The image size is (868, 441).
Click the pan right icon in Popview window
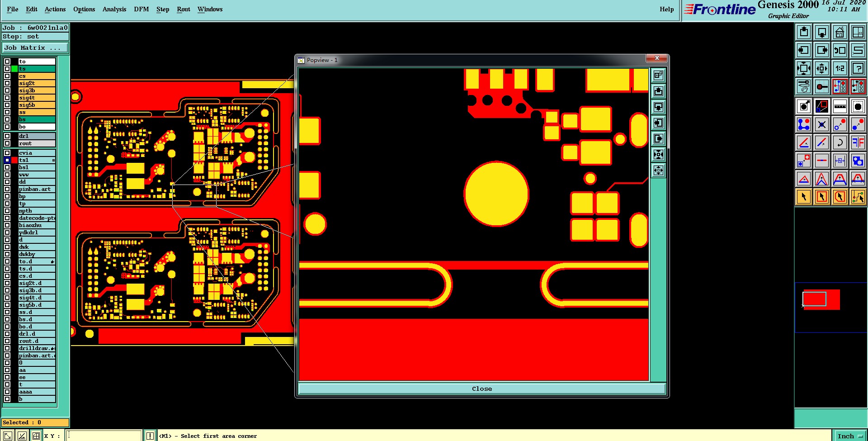coord(658,138)
